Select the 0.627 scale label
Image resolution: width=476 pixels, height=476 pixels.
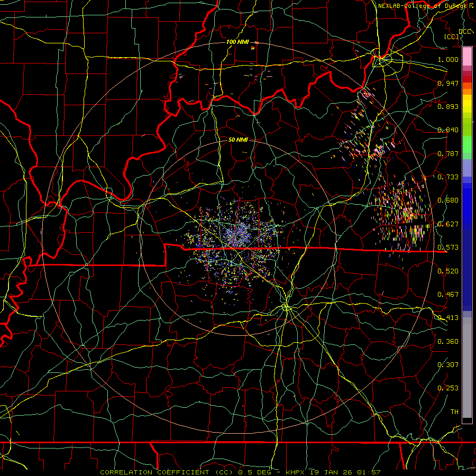pyautogui.click(x=448, y=224)
